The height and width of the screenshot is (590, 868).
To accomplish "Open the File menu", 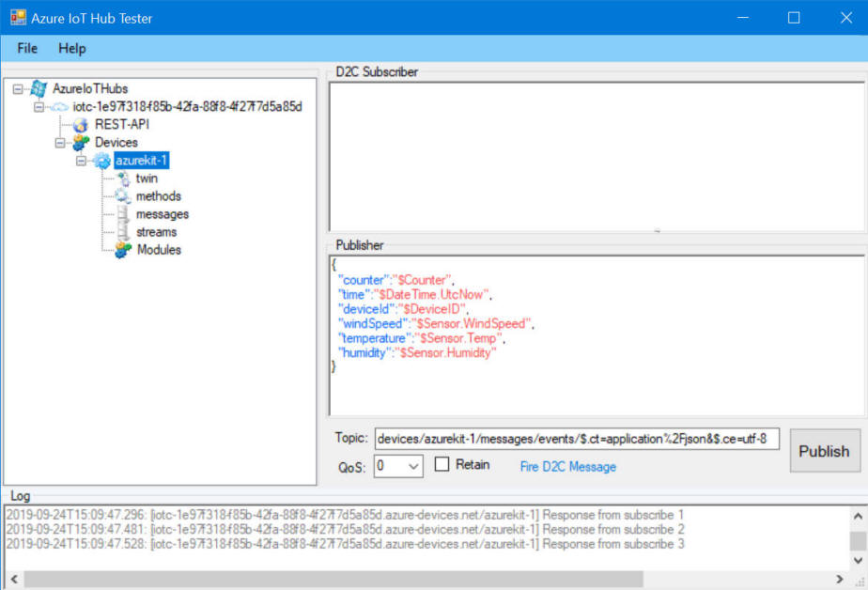I will click(x=27, y=49).
